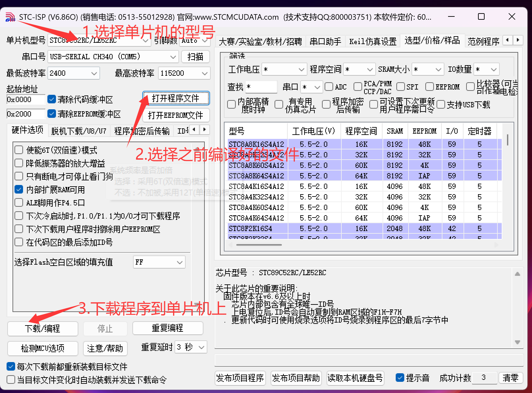
Task: Click 打开EEPROM文件 button
Action: click(176, 115)
